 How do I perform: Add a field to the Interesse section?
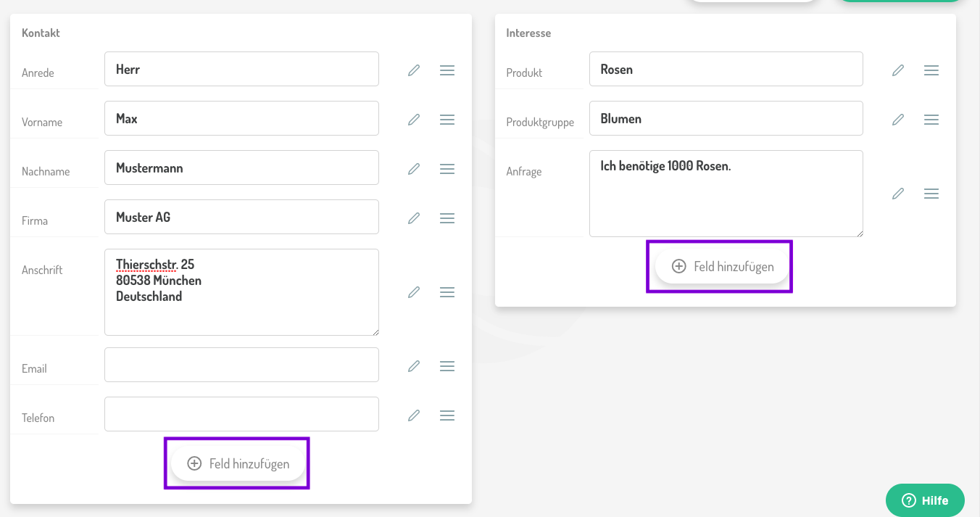tap(722, 266)
